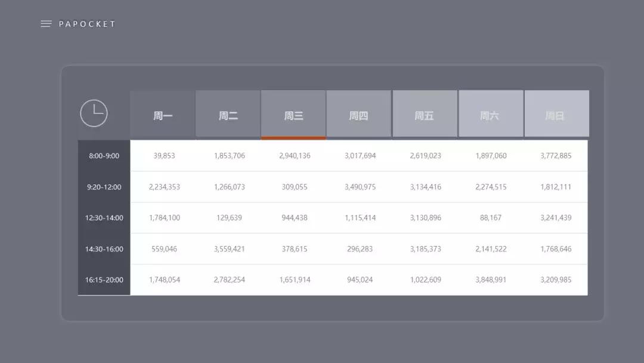This screenshot has height=363, width=644.
Task: Click cell with value 1,897,060
Action: pyautogui.click(x=491, y=156)
